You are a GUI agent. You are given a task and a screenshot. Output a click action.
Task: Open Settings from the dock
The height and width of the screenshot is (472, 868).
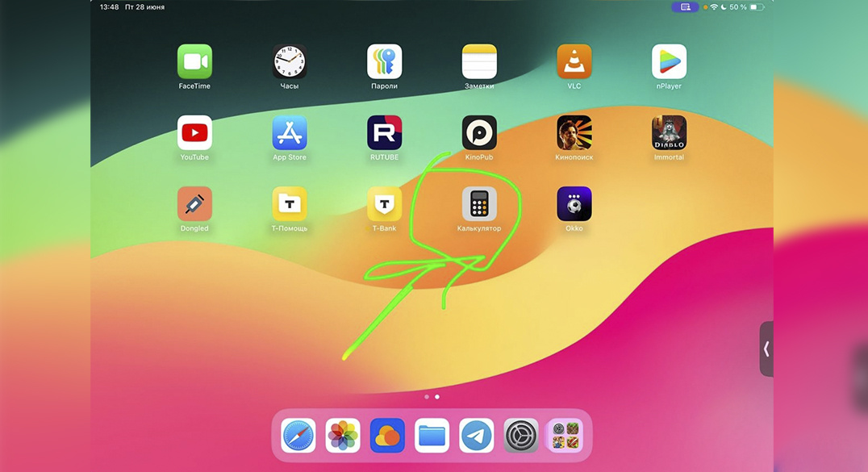click(521, 436)
